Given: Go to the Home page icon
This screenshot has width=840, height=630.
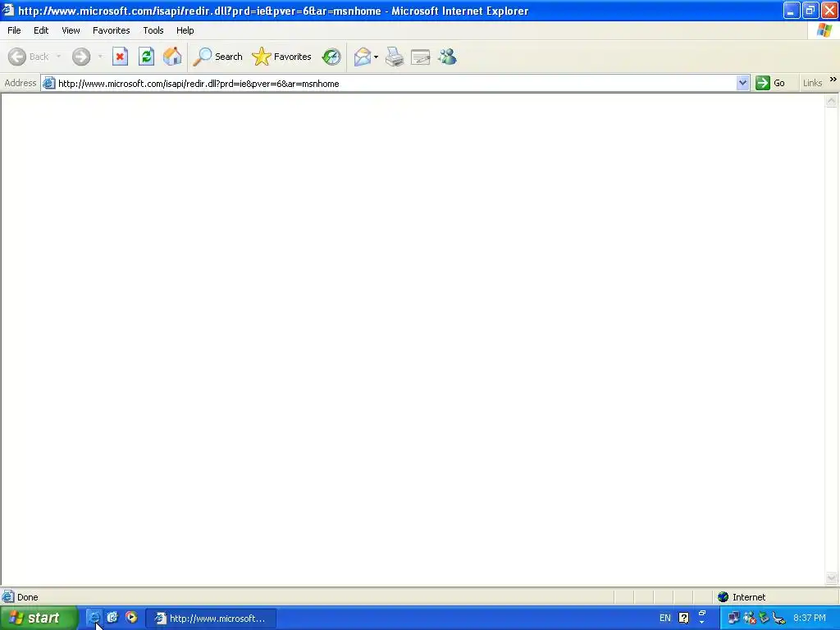Looking at the screenshot, I should (x=172, y=57).
